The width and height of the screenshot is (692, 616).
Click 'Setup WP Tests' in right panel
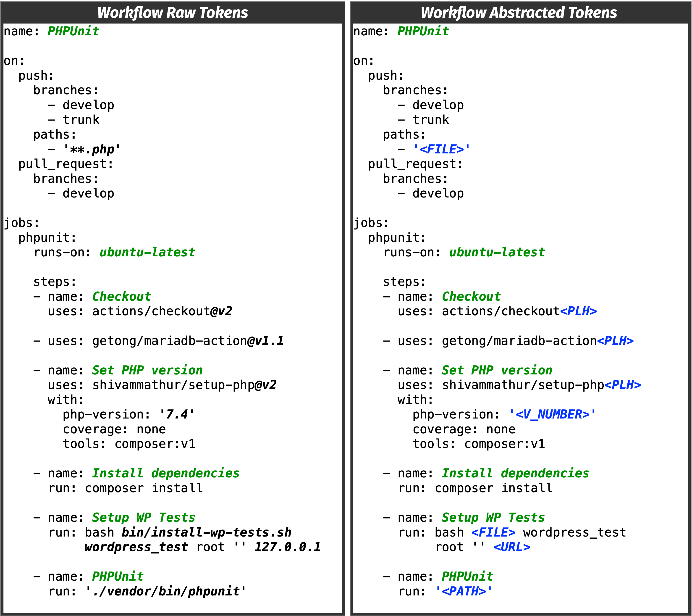(x=493, y=518)
